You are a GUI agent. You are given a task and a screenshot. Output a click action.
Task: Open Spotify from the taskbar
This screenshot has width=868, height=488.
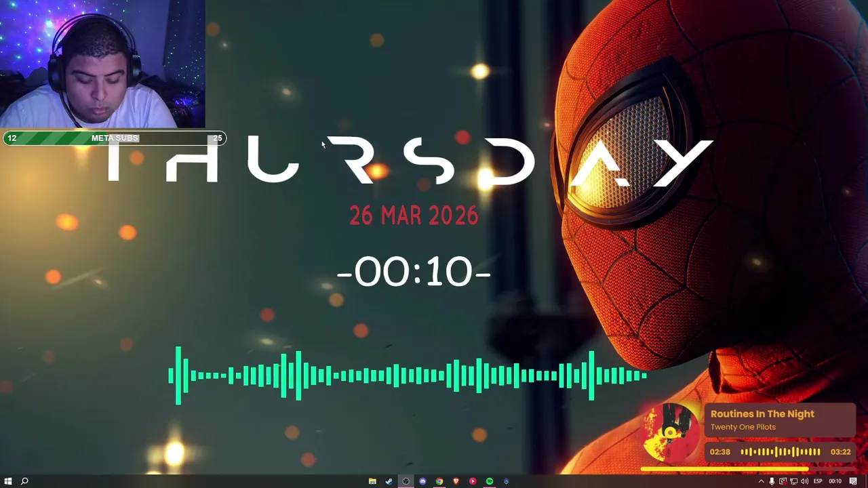click(489, 481)
